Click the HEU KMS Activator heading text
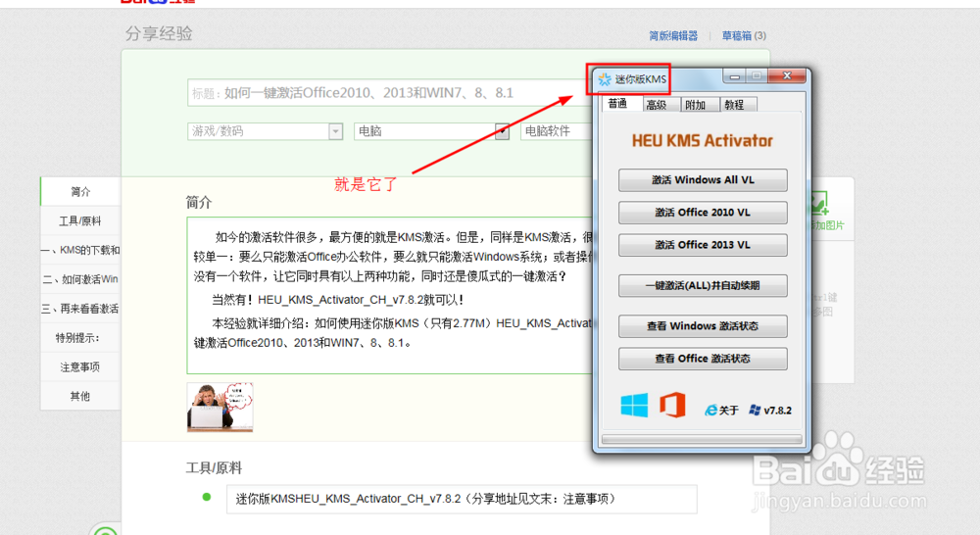Screen dimensions: 980x535 coord(703,141)
